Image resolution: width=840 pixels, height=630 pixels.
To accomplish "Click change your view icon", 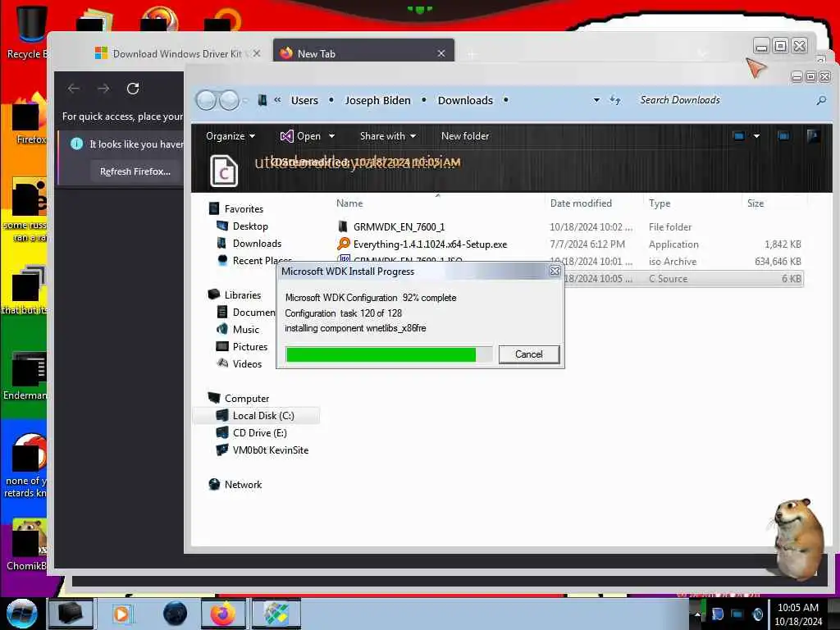I will click(739, 136).
